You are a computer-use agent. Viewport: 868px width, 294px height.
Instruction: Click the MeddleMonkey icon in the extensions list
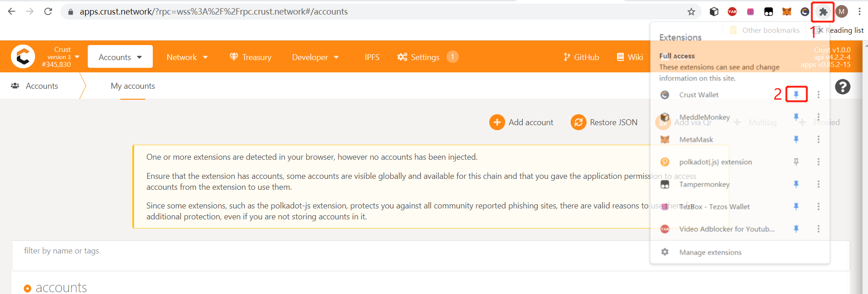tap(665, 117)
